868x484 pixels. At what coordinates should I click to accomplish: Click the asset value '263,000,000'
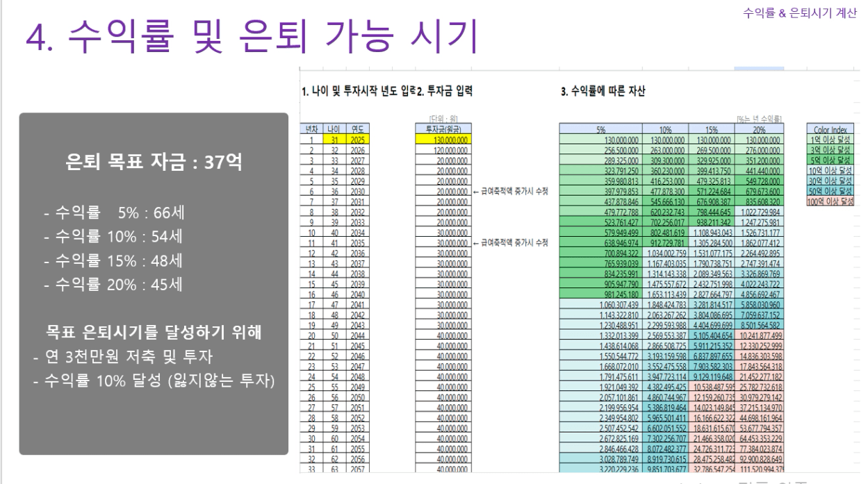tap(664, 149)
